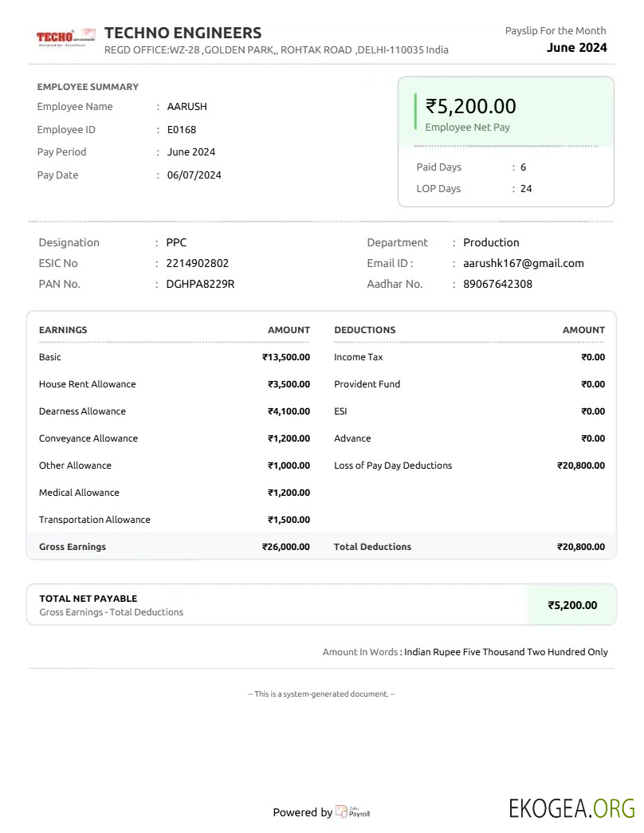Select the Employee ID value E0168

(181, 129)
